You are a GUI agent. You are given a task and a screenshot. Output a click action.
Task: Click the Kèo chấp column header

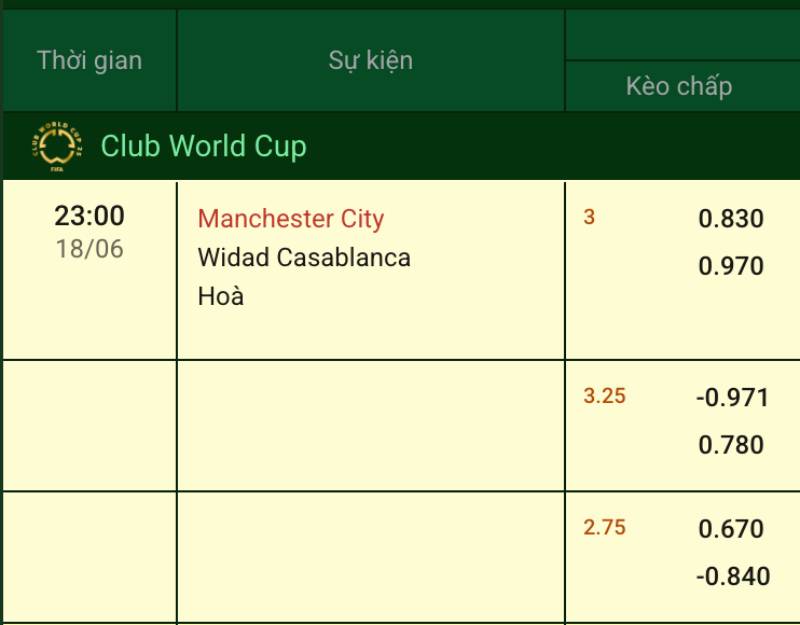click(x=679, y=86)
